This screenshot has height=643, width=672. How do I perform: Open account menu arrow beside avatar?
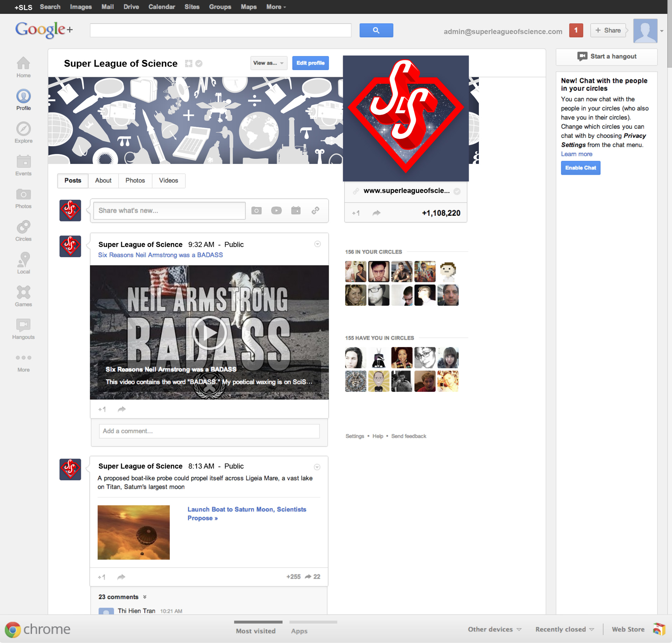click(x=662, y=31)
